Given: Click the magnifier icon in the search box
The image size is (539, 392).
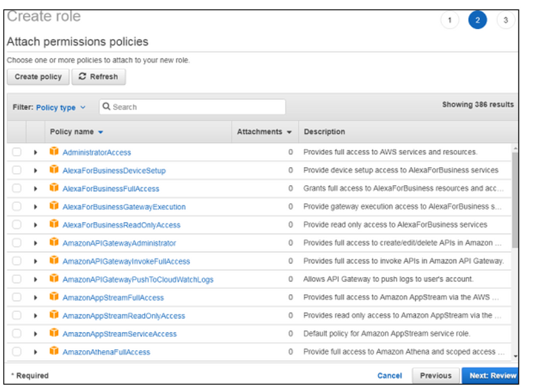Looking at the screenshot, I should pos(106,107).
